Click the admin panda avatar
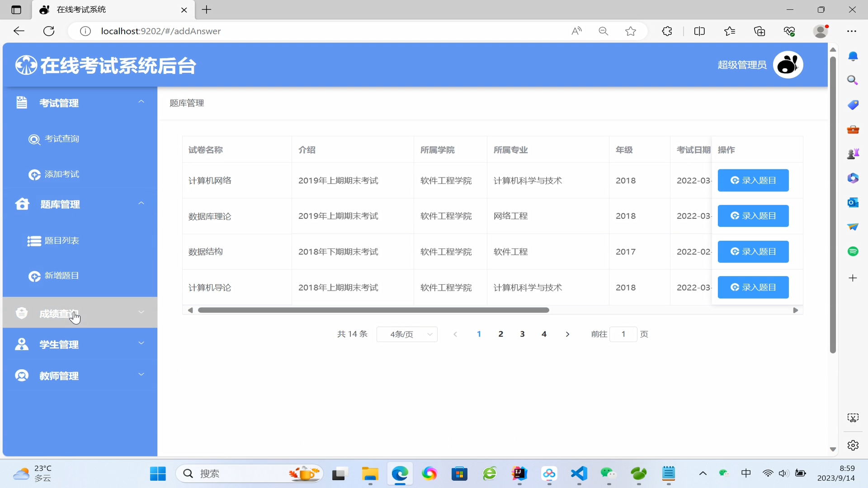 (x=788, y=65)
